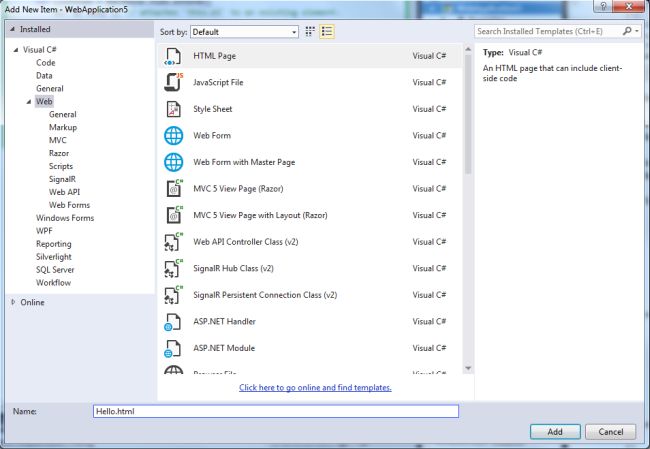The image size is (650, 449).
Task: Click 'Visual C#' in the HTML Page row
Action: coord(429,56)
